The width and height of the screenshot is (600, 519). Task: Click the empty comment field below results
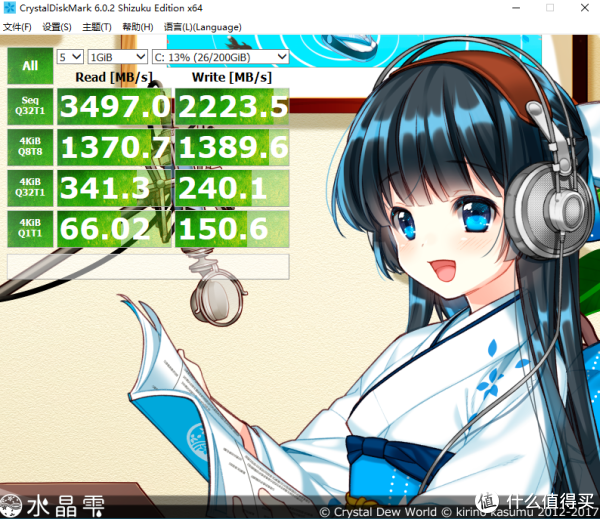click(x=148, y=266)
